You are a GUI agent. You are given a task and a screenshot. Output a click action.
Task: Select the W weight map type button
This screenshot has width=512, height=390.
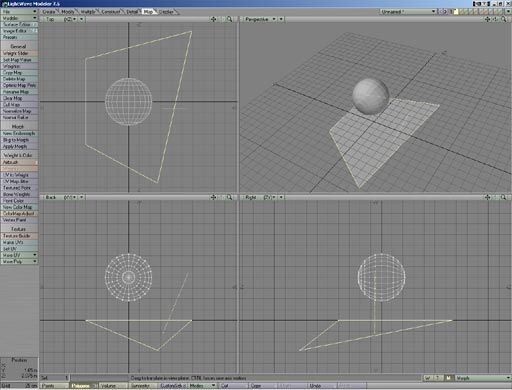[x=428, y=378]
